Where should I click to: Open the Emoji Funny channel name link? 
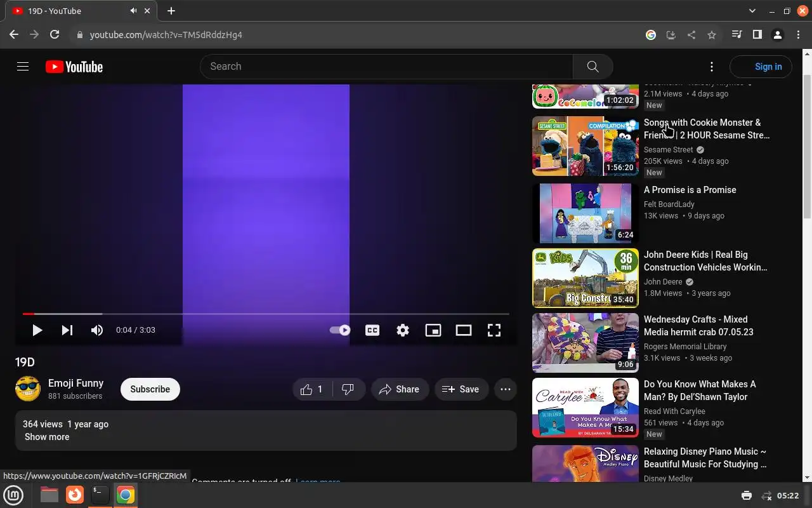(x=75, y=383)
